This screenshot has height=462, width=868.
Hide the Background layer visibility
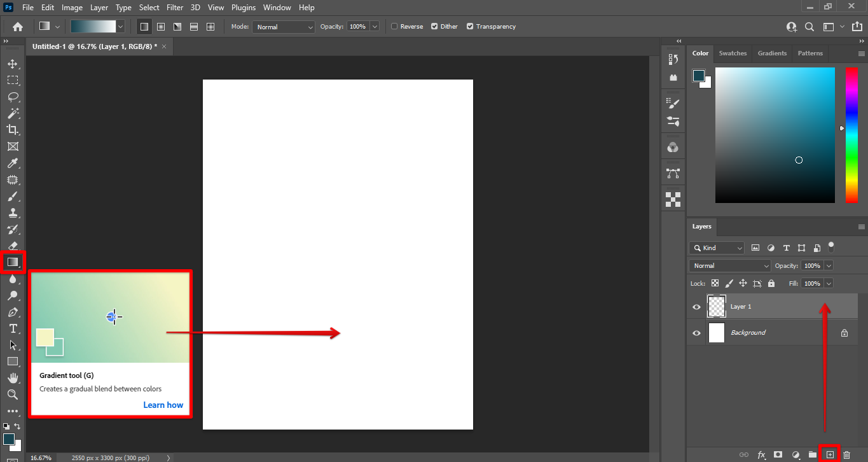(696, 333)
